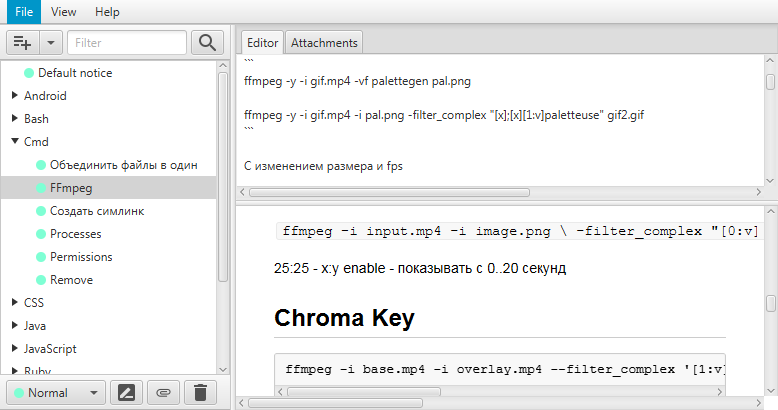Click the green status dot beside FFmpeg
Screen dimensions: 778x410
pyautogui.click(x=41, y=188)
